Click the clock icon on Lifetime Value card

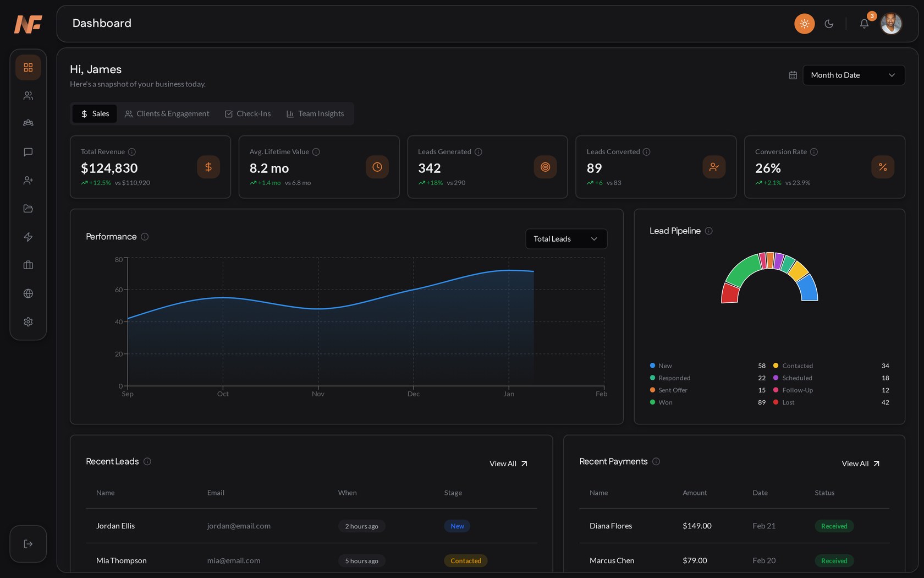tap(377, 167)
